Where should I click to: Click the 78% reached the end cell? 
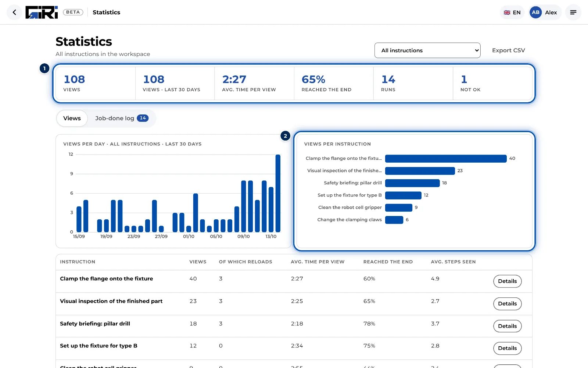pos(369,323)
